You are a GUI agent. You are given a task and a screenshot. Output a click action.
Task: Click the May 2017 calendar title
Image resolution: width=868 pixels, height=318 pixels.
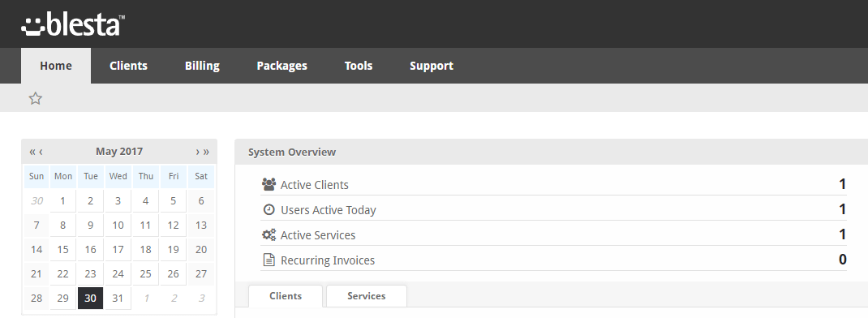pyautogui.click(x=119, y=151)
